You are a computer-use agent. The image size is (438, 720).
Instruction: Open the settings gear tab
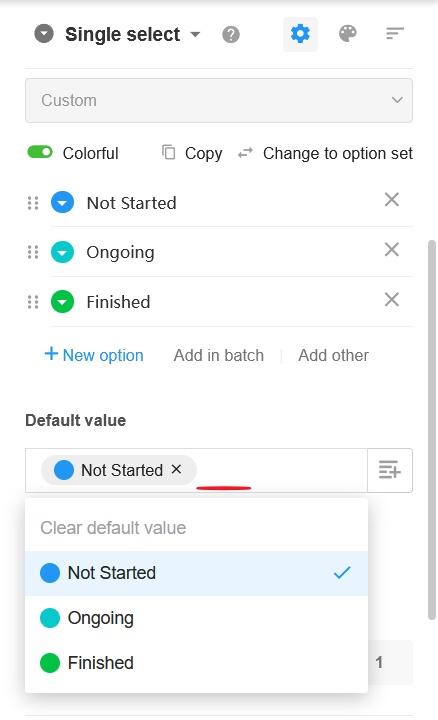tap(300, 34)
